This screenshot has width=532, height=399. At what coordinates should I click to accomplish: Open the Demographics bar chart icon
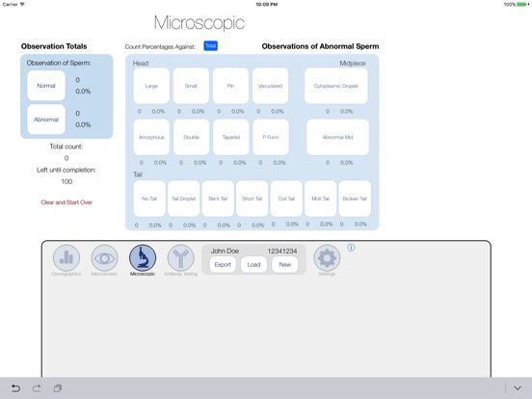point(66,258)
